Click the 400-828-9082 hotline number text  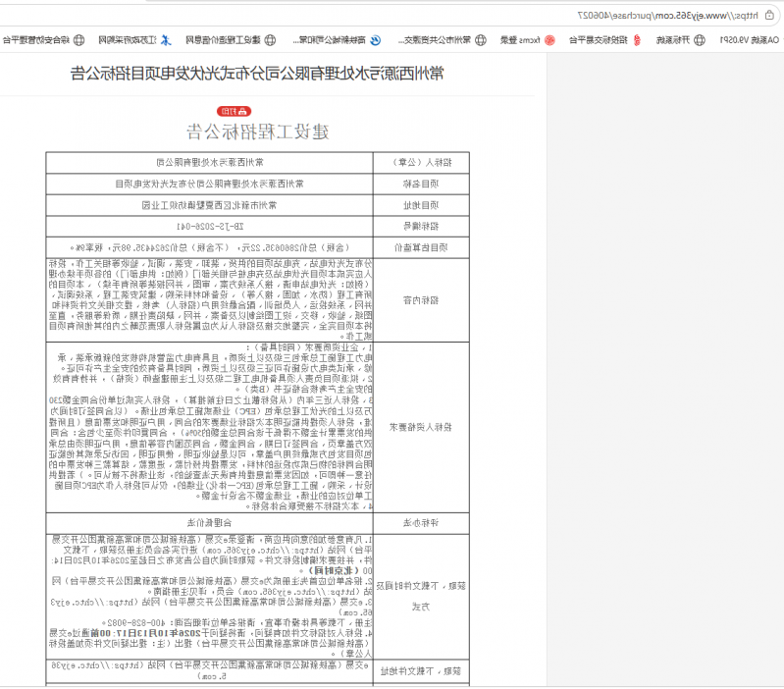135,623
